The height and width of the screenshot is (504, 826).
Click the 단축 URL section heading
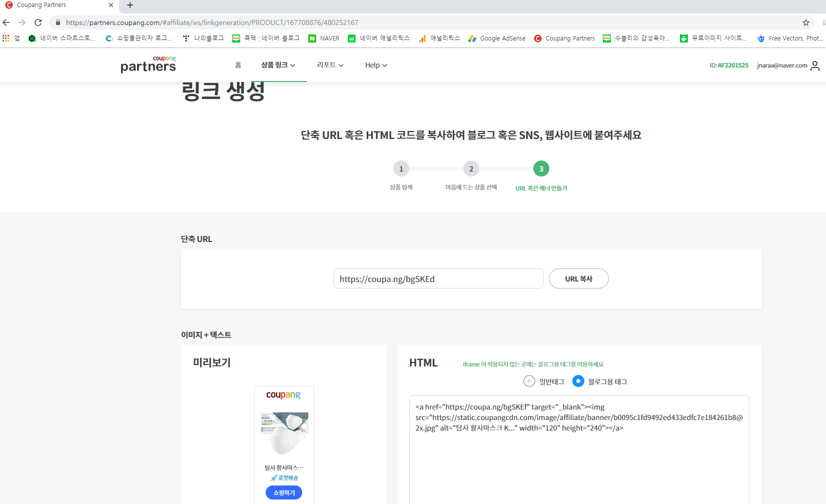coord(197,239)
